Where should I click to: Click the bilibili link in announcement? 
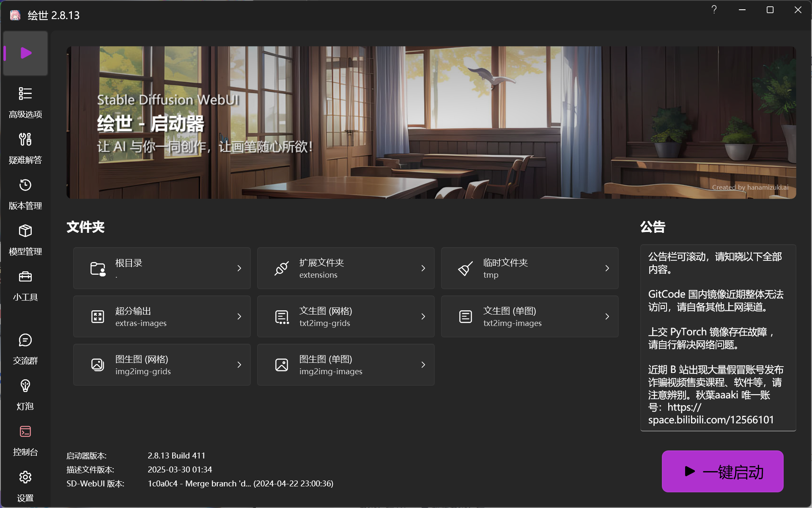click(x=710, y=420)
